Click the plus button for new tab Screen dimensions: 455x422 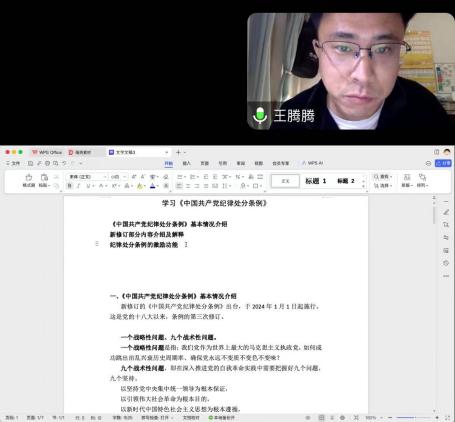tap(178, 152)
